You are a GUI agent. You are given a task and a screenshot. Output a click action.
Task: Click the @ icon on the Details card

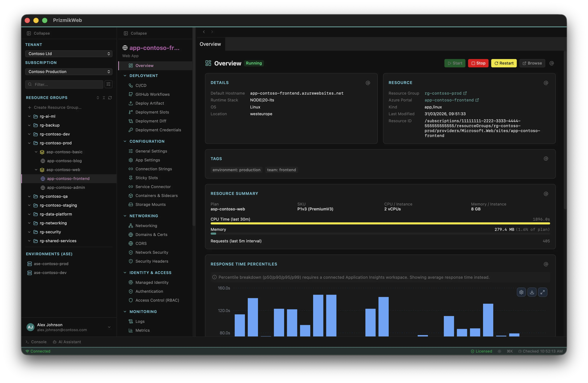(x=368, y=83)
